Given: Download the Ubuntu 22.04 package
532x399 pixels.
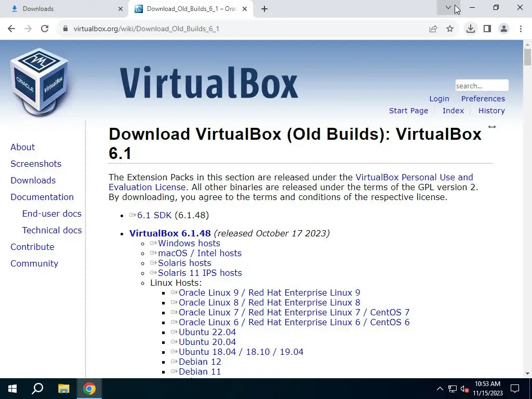Looking at the screenshot, I should click(207, 332).
